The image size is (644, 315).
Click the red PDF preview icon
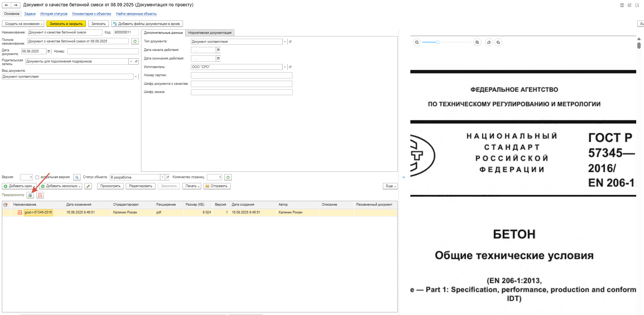[x=40, y=195]
